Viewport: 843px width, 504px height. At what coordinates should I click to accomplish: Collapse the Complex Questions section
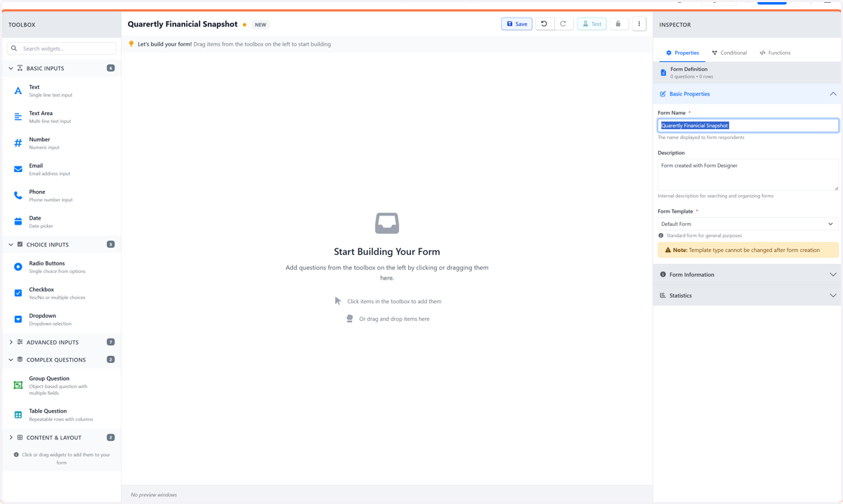(11, 359)
